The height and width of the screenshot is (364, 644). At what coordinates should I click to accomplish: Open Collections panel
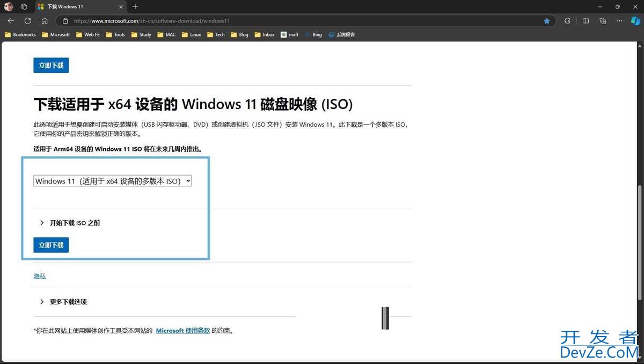[x=603, y=21]
